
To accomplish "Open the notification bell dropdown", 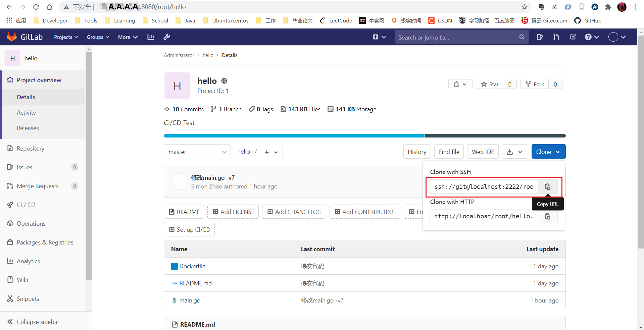I will pyautogui.click(x=460, y=84).
